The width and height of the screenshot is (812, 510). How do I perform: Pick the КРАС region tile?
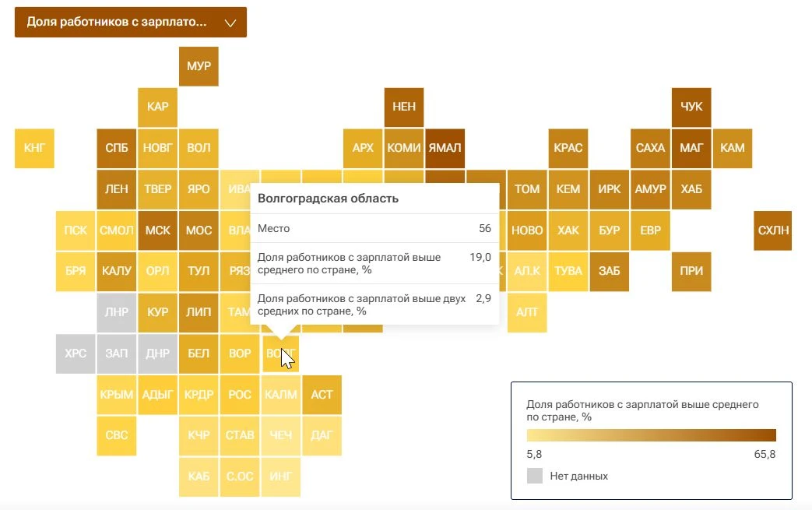click(568, 148)
